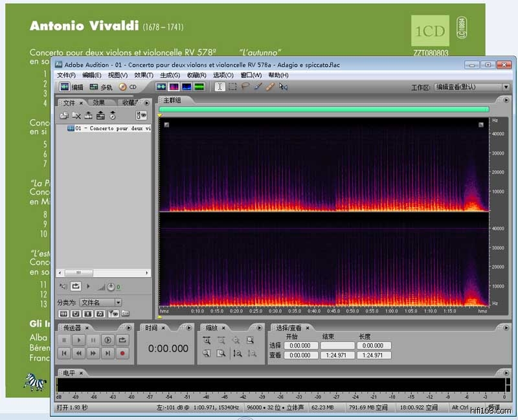Viewport: 518px width, 420px height.
Task: Switch to CD view mode
Action: pos(128,87)
